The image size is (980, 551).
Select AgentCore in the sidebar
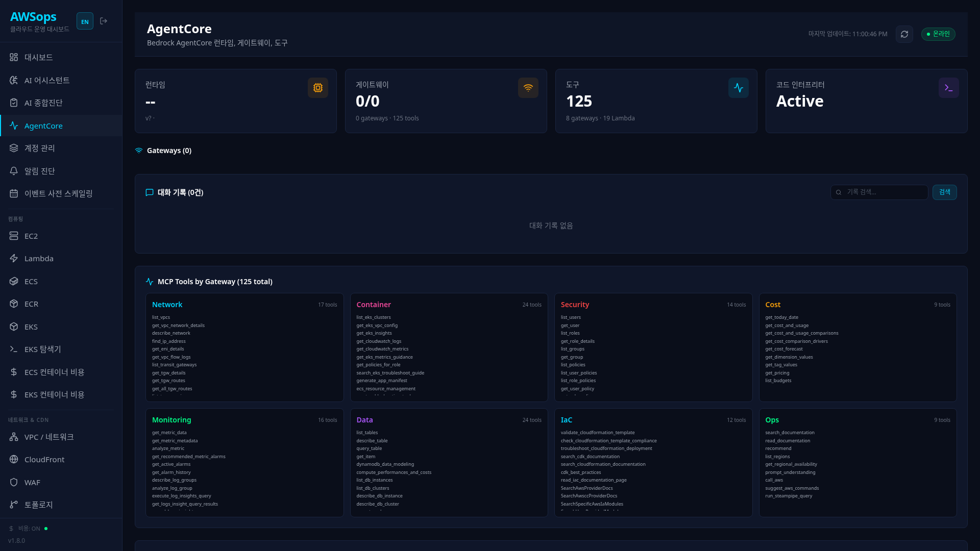(x=61, y=126)
